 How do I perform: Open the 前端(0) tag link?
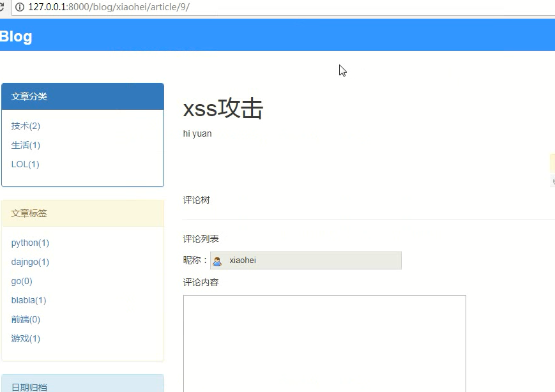tap(26, 319)
